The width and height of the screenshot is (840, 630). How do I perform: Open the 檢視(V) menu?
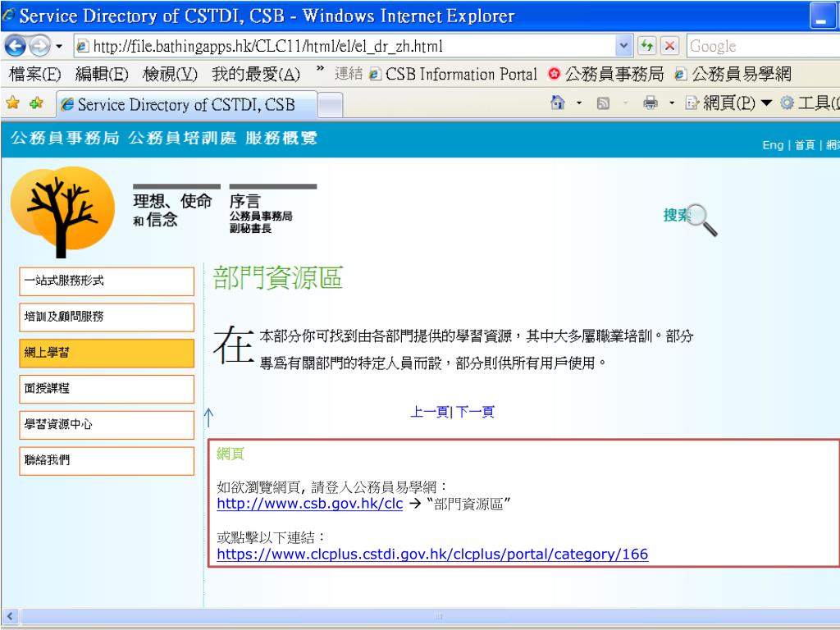(170, 74)
